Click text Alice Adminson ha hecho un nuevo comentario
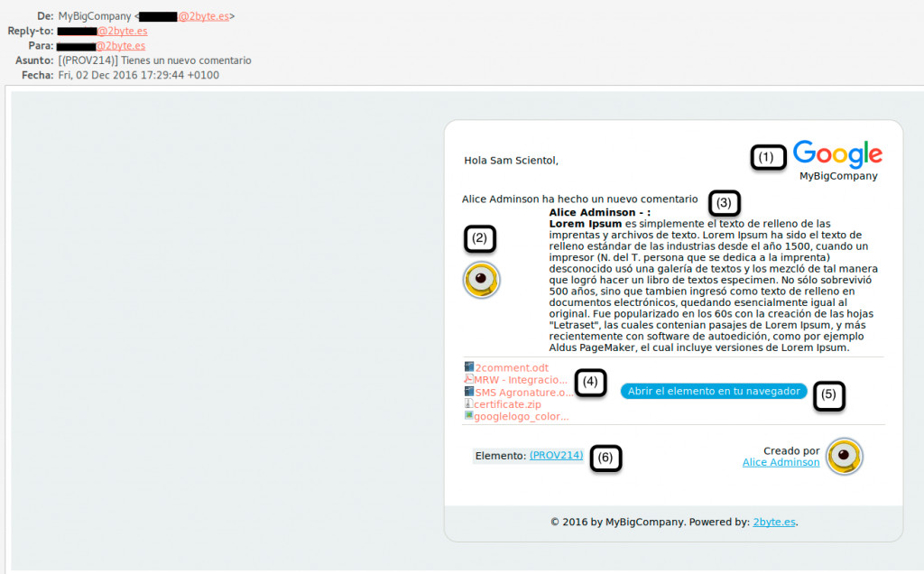 pos(580,199)
